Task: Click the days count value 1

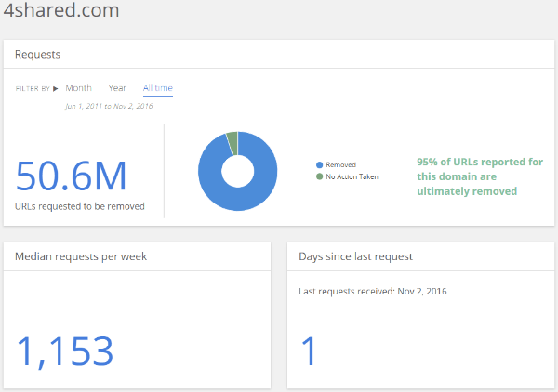Action: (x=309, y=351)
